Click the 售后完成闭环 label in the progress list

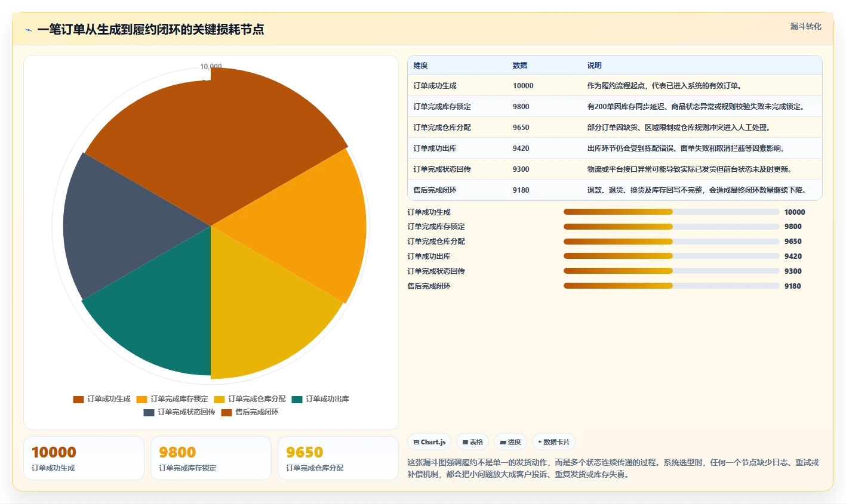point(429,286)
